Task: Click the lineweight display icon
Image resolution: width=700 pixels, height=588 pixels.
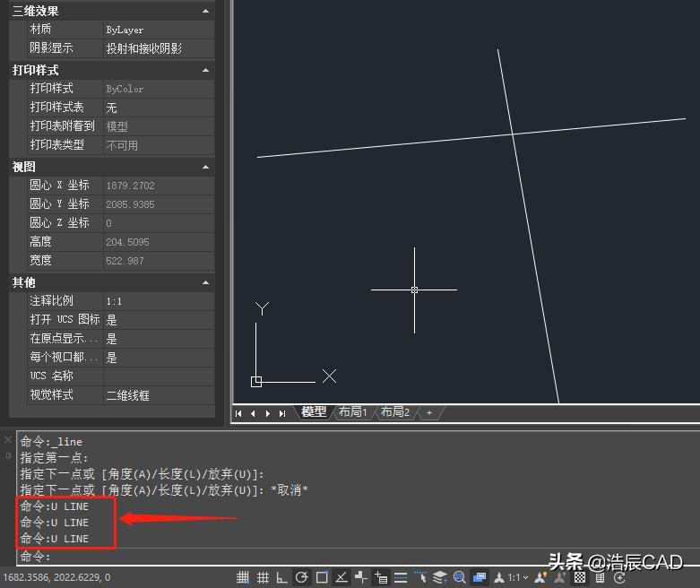Action: click(401, 577)
